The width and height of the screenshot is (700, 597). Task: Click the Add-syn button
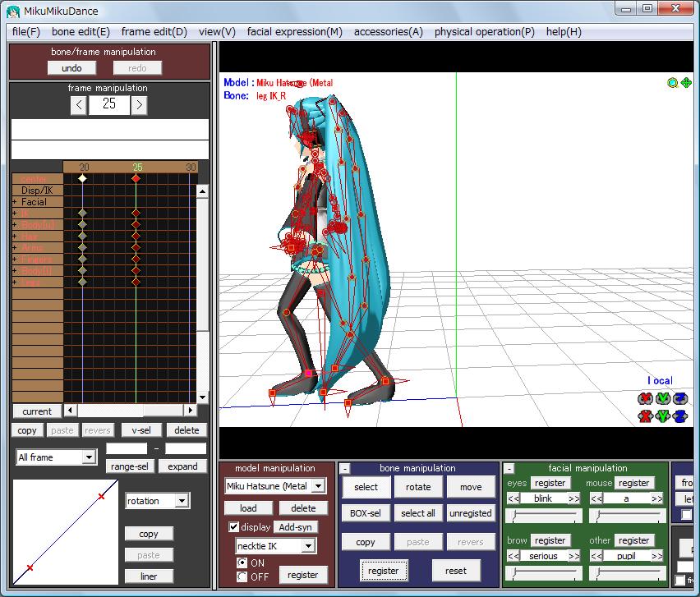pyautogui.click(x=296, y=527)
